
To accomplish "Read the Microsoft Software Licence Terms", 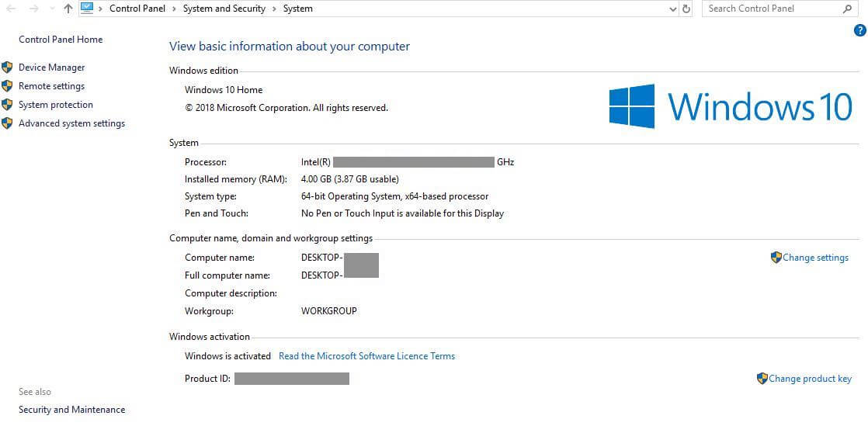I will click(366, 355).
